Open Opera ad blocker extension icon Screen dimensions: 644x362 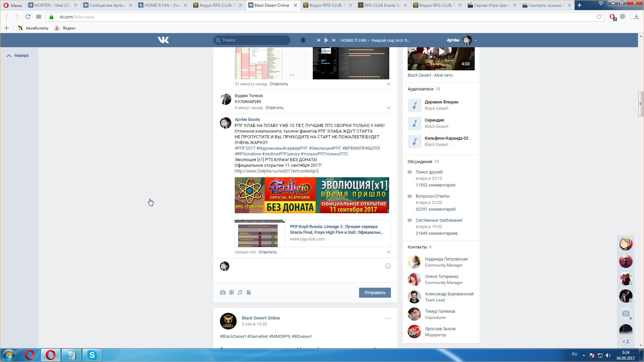(x=612, y=17)
